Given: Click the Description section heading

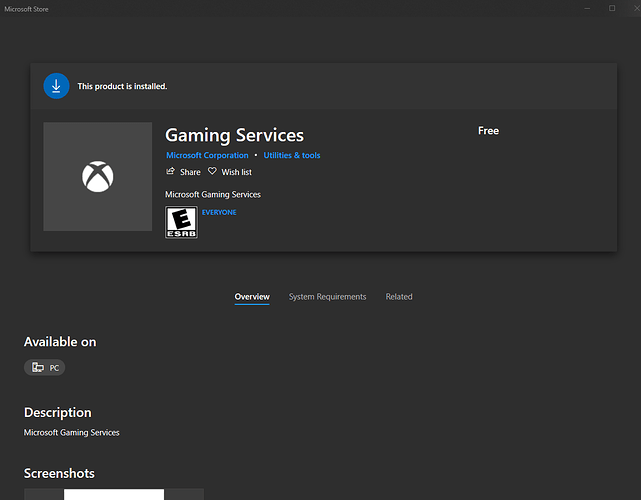Looking at the screenshot, I should coord(57,412).
